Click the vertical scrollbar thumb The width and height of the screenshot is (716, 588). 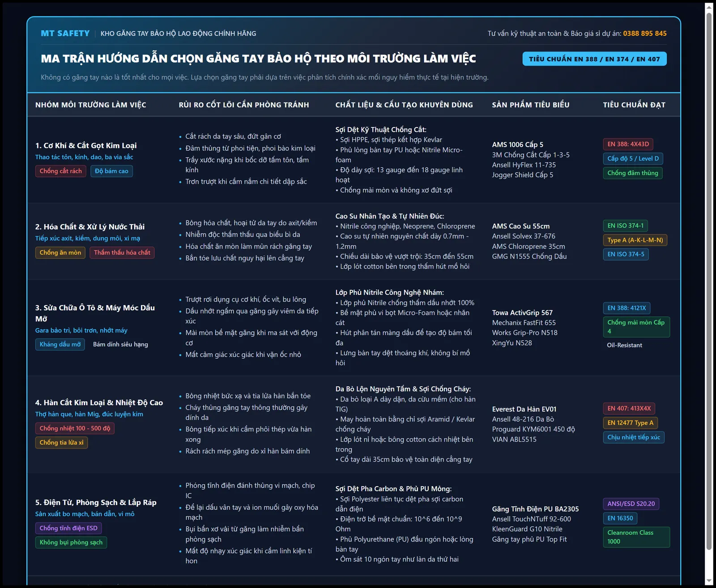tap(709, 281)
